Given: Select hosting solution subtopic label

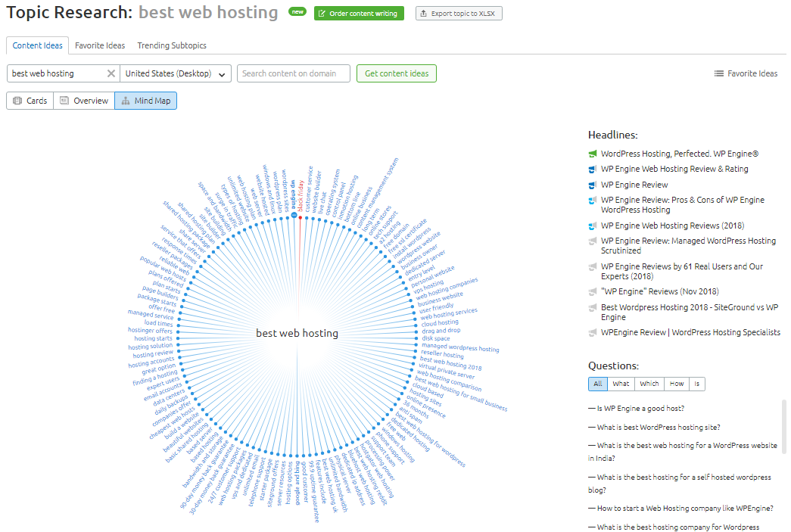Looking at the screenshot, I should (x=151, y=347).
